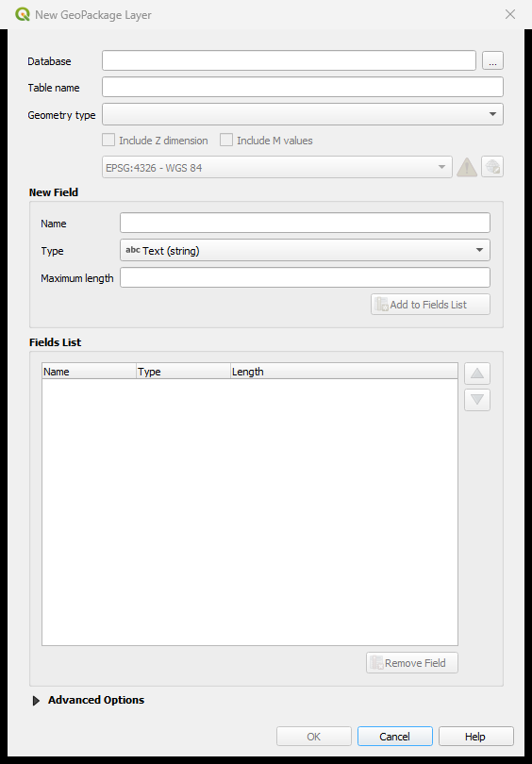
Task: Click the OK button
Action: coord(314,737)
